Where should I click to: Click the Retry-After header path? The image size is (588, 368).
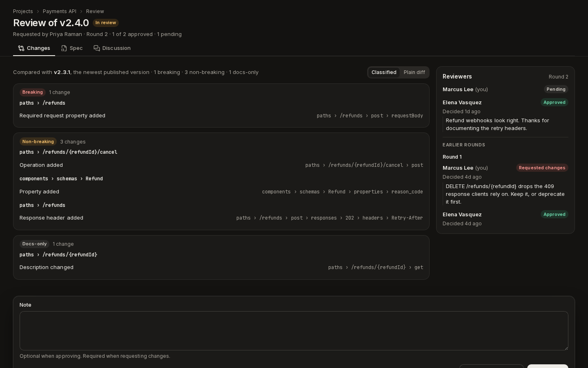[x=330, y=218]
